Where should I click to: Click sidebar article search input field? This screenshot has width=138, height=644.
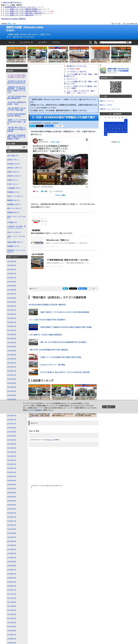[14, 147]
